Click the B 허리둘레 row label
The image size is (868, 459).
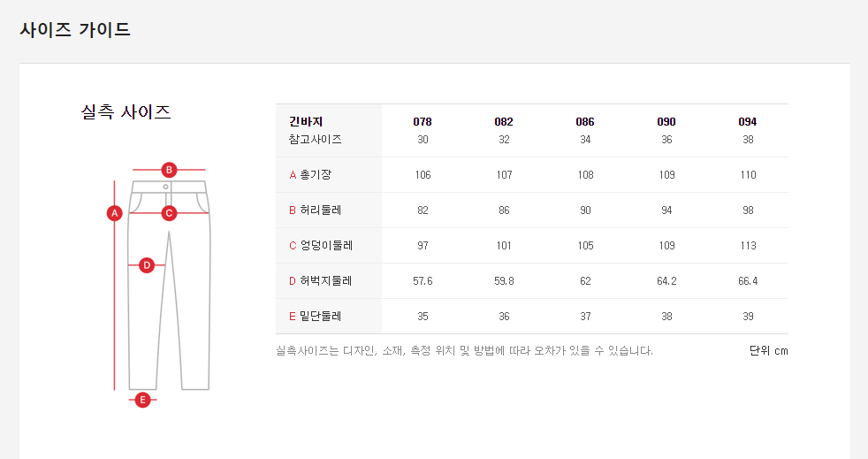click(x=315, y=210)
